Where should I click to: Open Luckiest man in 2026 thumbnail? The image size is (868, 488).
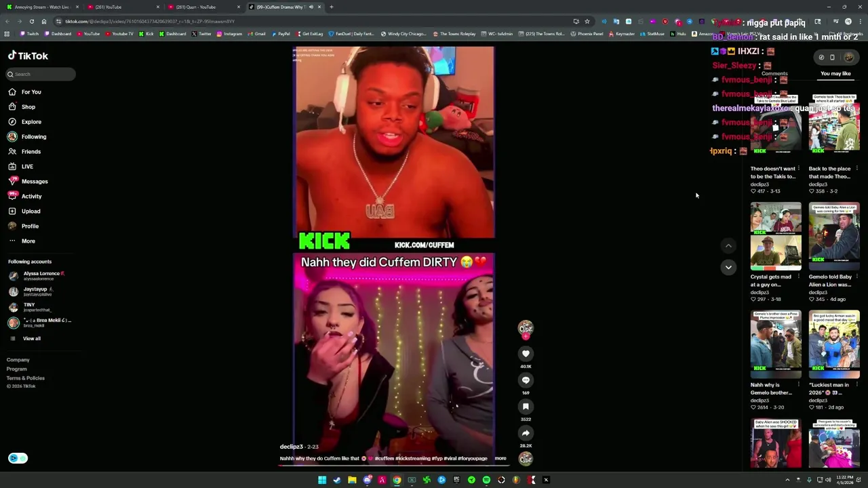[x=834, y=344]
